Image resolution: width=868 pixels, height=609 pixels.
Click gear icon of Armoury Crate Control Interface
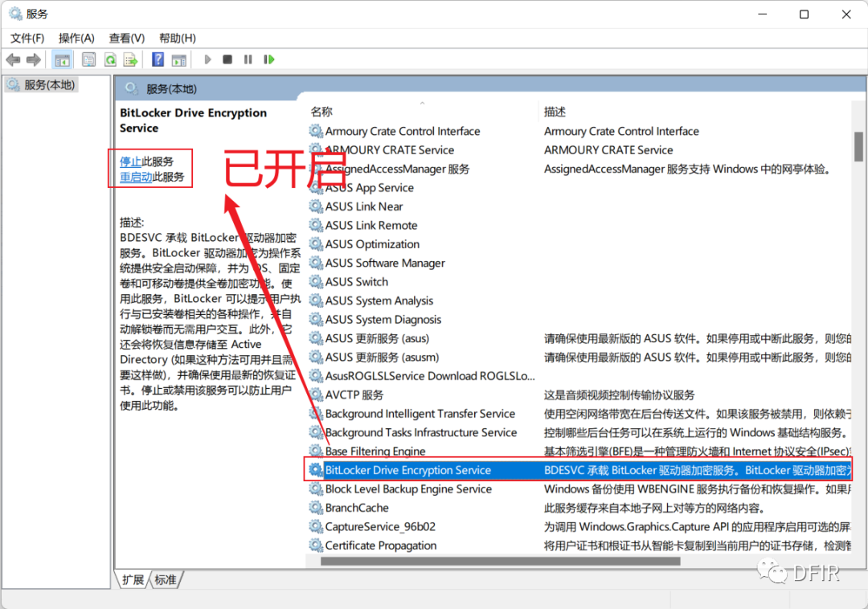tap(316, 131)
